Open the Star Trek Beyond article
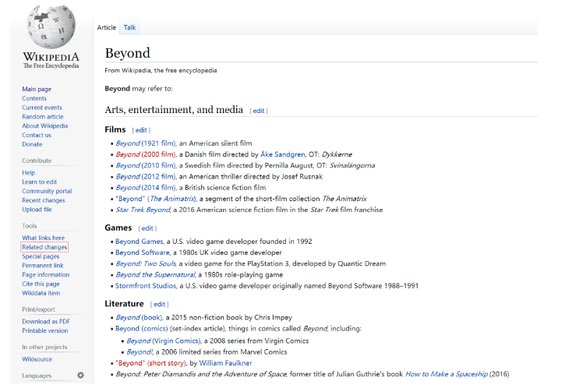Screen dimensions: 583x392 coord(143,210)
